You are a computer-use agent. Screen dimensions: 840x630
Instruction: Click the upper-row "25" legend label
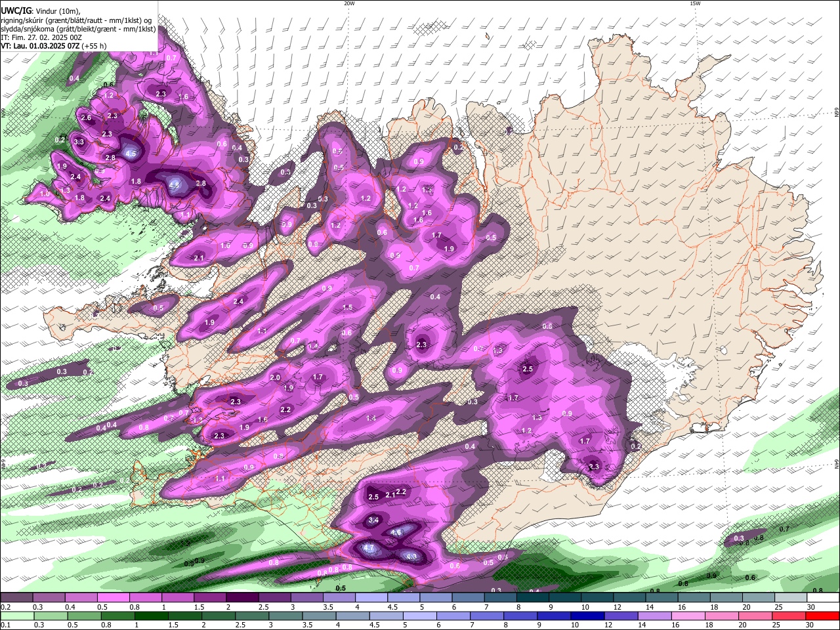pos(779,607)
